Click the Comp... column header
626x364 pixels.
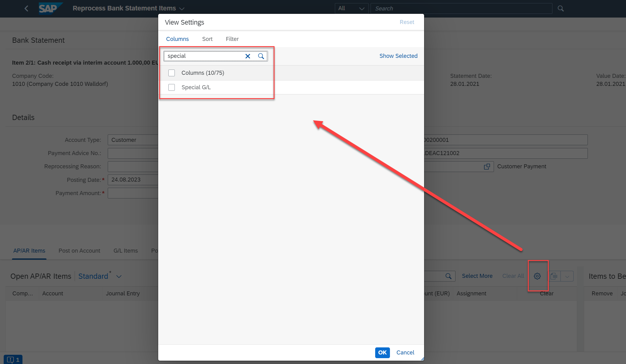(22, 294)
